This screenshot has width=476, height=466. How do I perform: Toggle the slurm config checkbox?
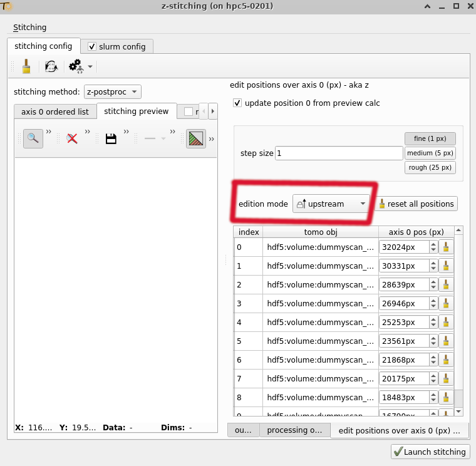coord(91,46)
